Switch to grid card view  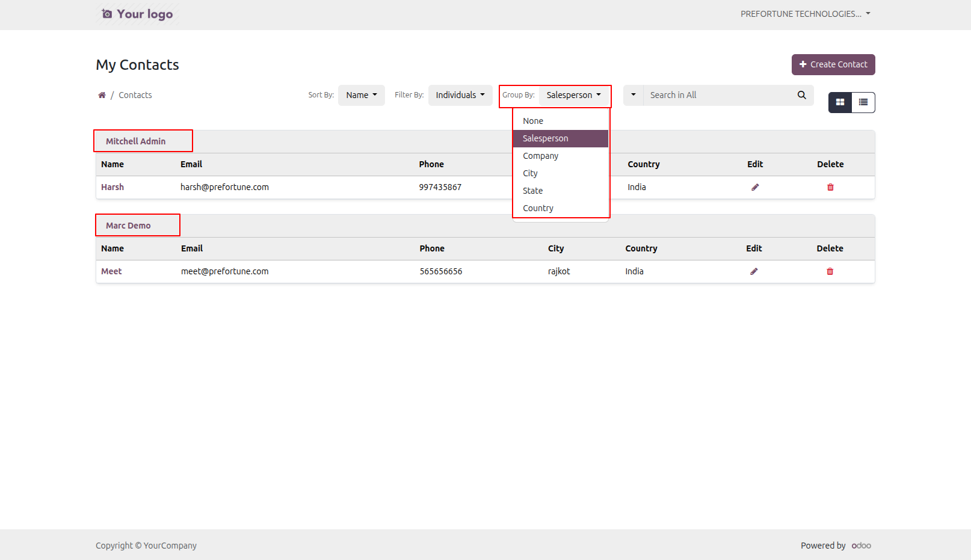840,102
